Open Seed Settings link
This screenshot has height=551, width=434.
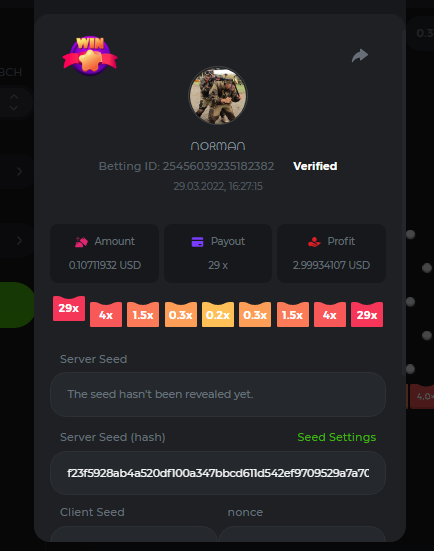(337, 437)
